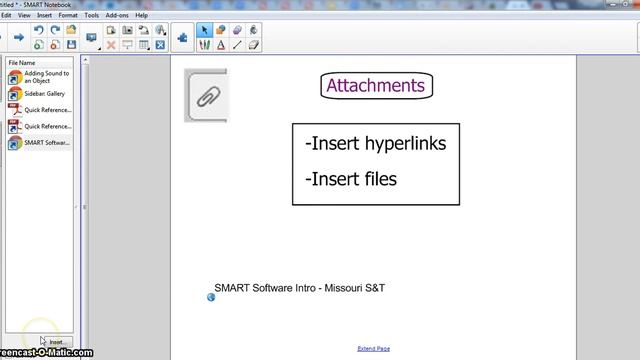Show screen shade icon
Image resolution: width=640 pixels, height=360 pixels.
[127, 45]
